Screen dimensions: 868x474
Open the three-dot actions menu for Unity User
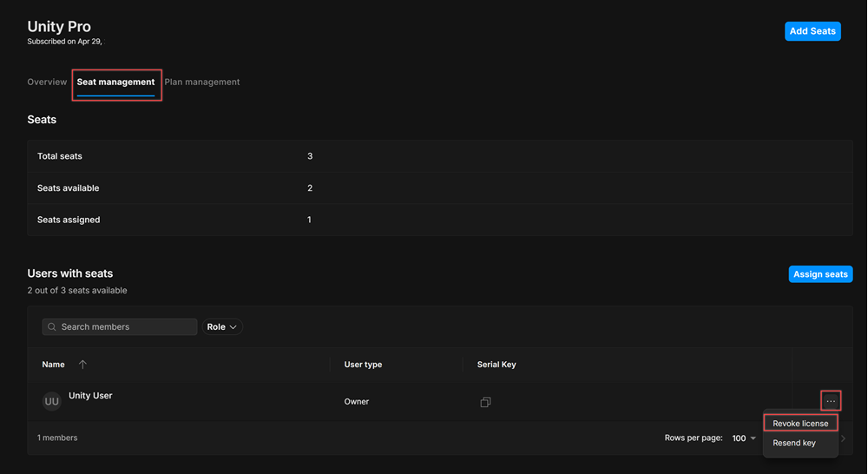831,401
